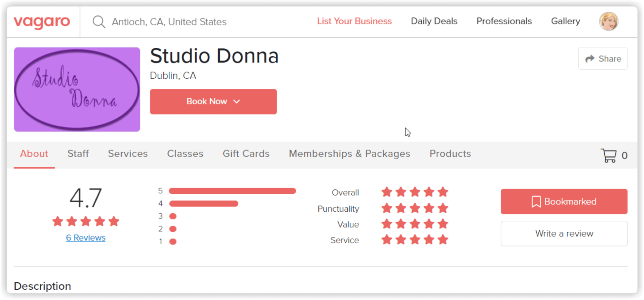
Task: Switch to the Services tab
Action: tap(128, 154)
